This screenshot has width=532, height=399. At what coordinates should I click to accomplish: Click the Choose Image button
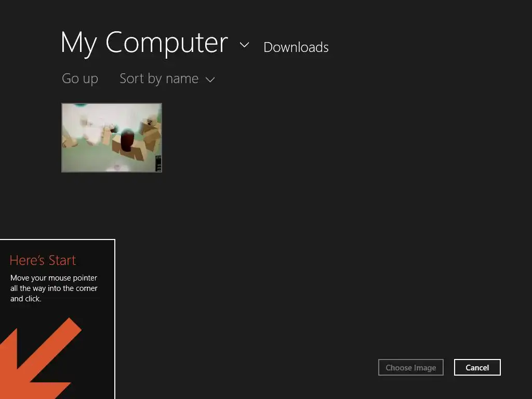[411, 367]
